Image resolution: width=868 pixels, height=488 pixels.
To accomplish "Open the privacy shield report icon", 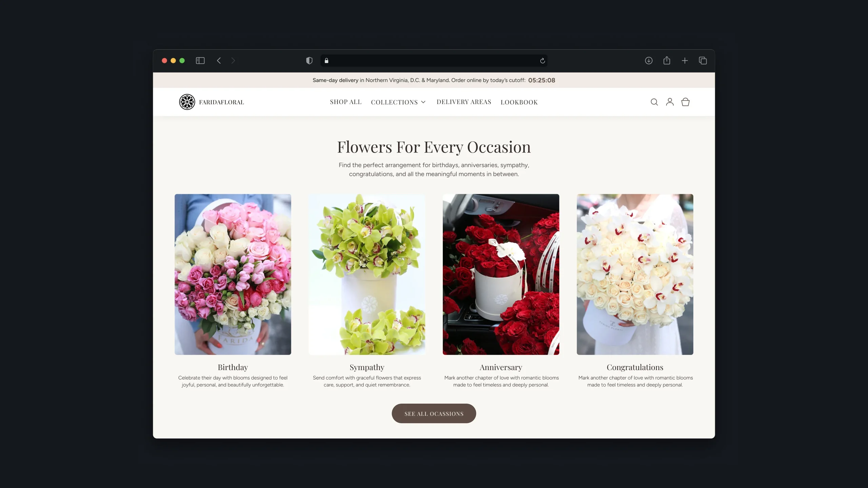I will [x=309, y=61].
